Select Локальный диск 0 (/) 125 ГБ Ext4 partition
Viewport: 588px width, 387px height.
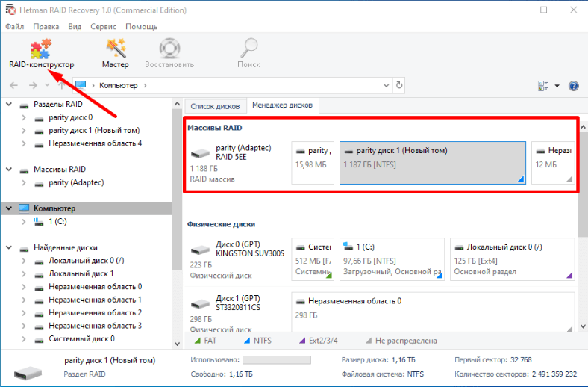512,259
